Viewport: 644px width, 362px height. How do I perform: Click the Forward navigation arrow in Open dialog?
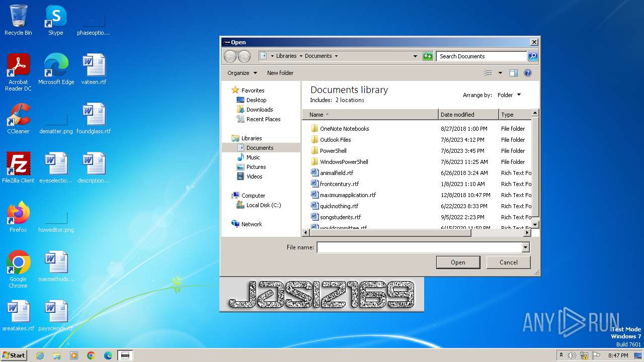pos(244,56)
